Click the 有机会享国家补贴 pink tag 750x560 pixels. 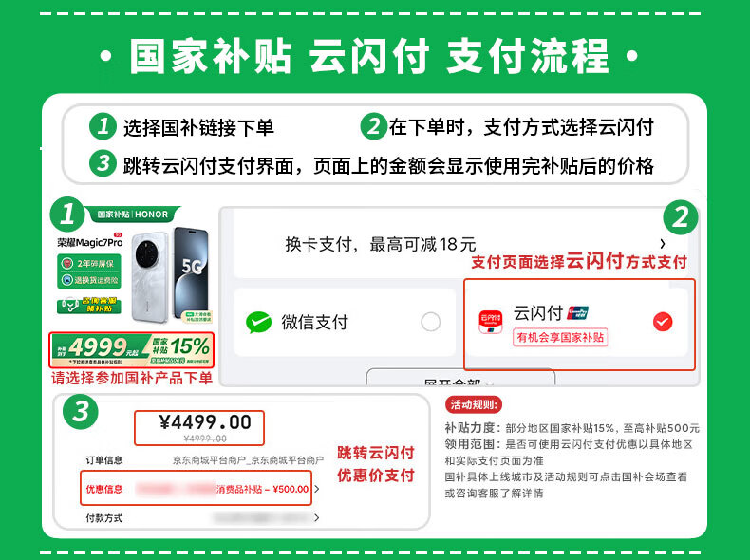tap(560, 337)
